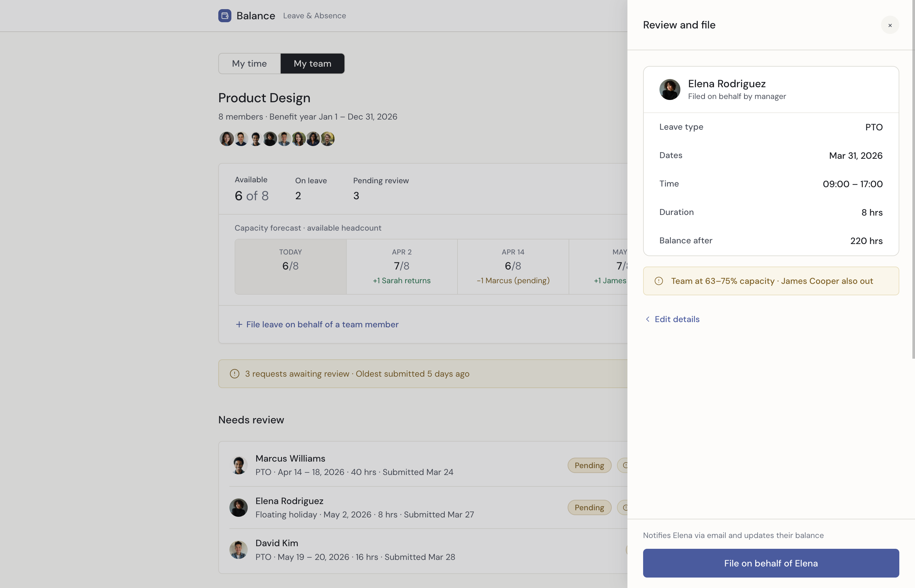
Task: Close the Review and file panel
Action: tap(890, 25)
